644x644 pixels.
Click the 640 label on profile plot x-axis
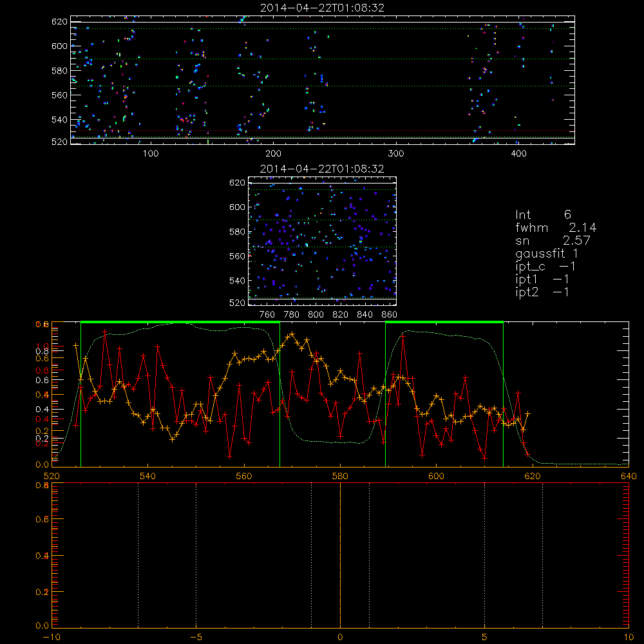[x=629, y=476]
